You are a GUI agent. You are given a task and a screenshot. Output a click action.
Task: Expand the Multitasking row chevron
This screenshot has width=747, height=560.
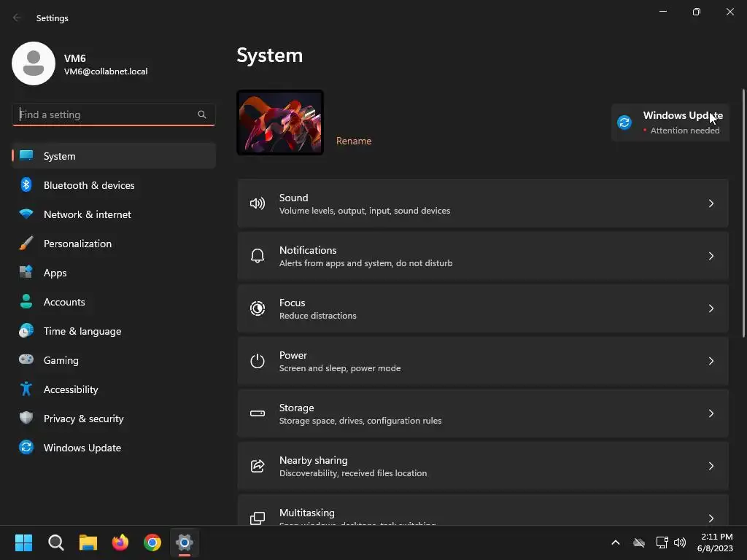click(x=711, y=518)
